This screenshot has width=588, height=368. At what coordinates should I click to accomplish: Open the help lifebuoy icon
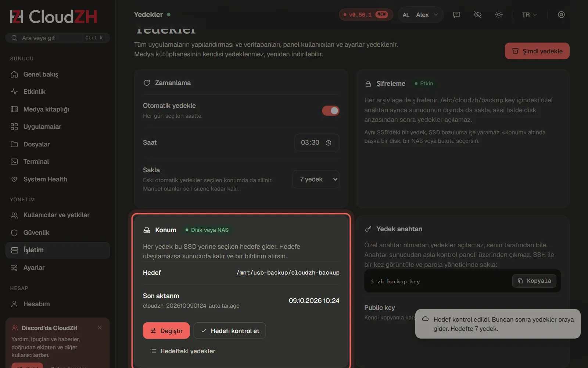[x=561, y=15]
